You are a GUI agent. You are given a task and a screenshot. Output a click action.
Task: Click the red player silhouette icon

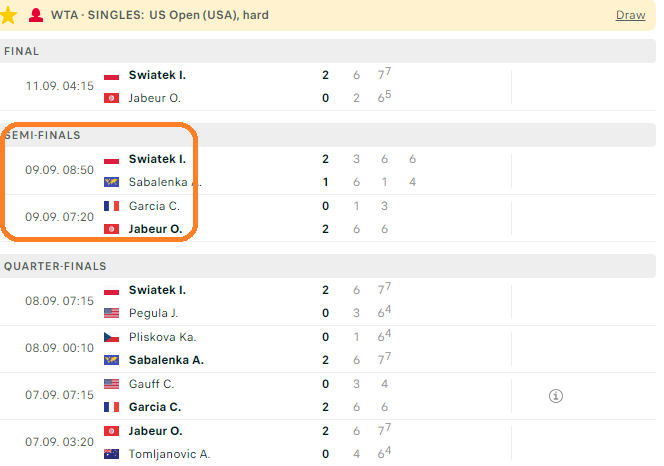click(36, 15)
